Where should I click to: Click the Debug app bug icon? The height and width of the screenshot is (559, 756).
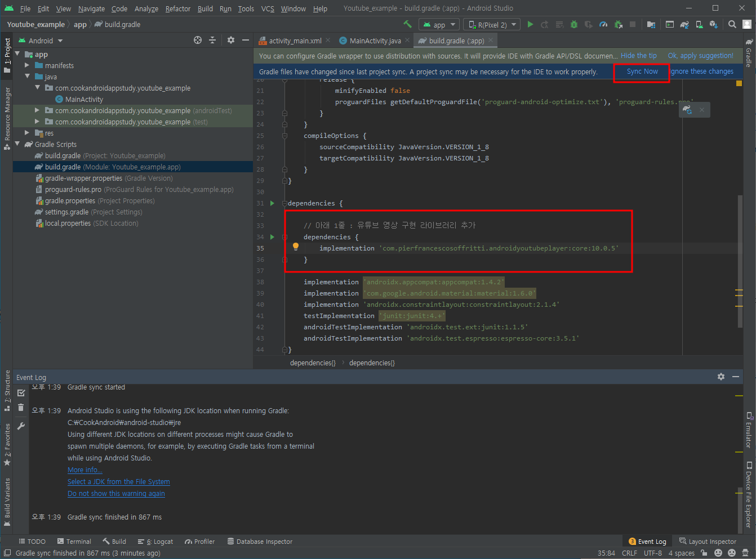(574, 24)
